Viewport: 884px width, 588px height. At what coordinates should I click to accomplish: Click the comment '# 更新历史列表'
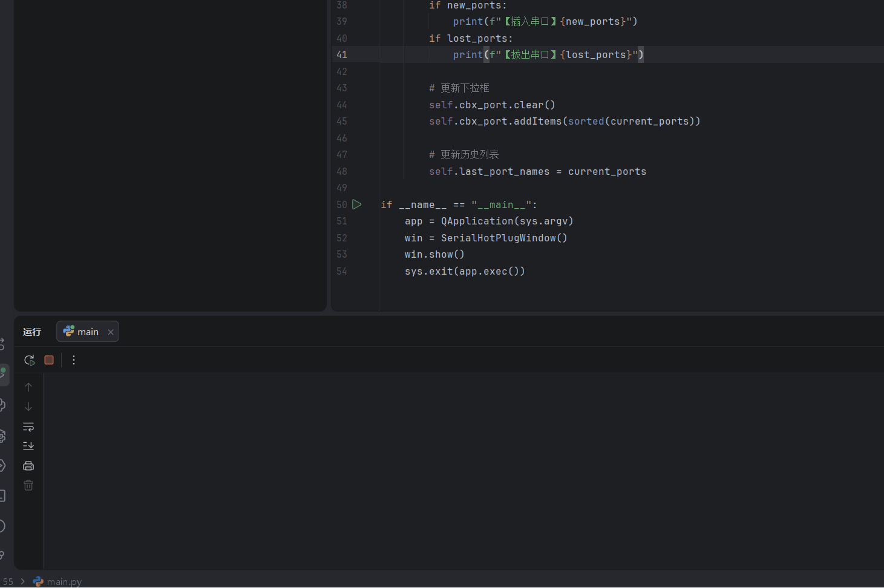pos(464,155)
